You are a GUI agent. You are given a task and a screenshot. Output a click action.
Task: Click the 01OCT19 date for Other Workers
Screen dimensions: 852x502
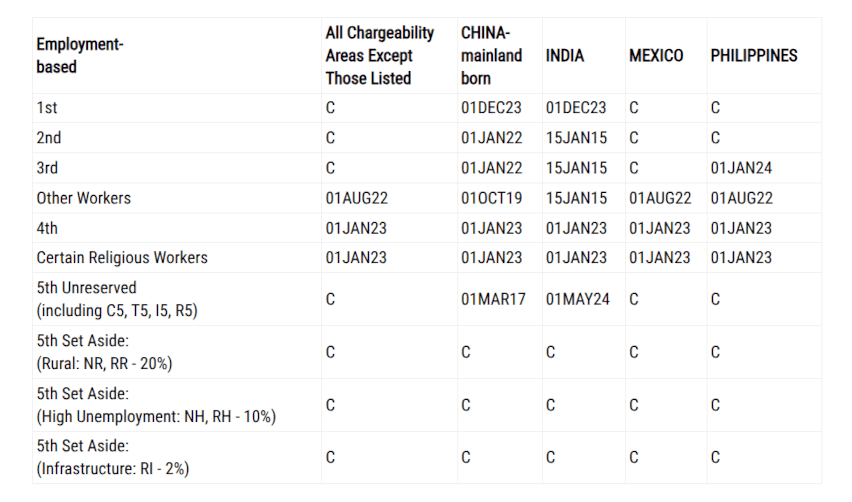pos(491,198)
